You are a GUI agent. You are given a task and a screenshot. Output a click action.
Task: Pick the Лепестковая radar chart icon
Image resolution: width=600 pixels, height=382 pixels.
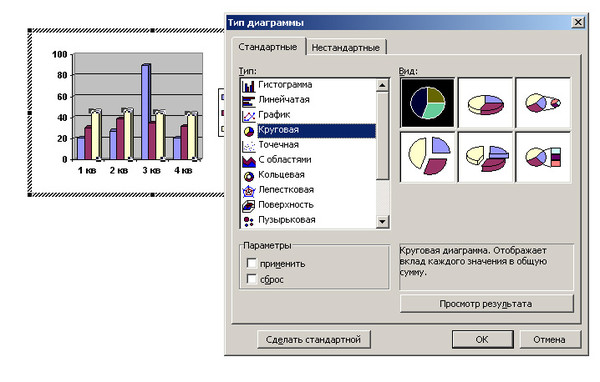point(249,191)
